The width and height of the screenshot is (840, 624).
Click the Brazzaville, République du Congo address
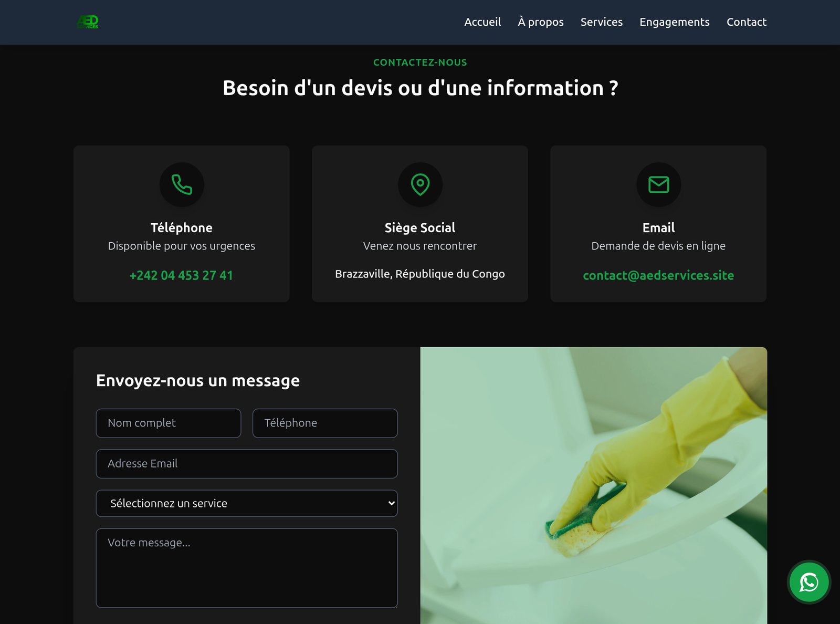[420, 274]
